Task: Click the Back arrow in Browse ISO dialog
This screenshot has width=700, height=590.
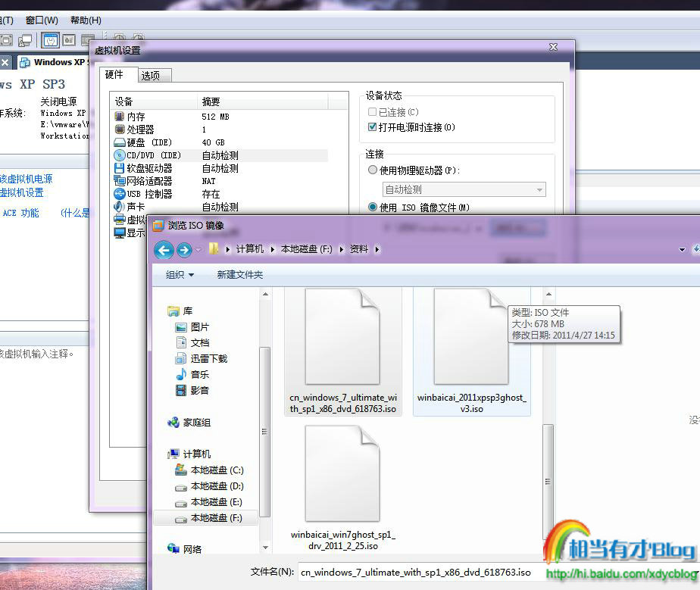Action: (x=164, y=250)
